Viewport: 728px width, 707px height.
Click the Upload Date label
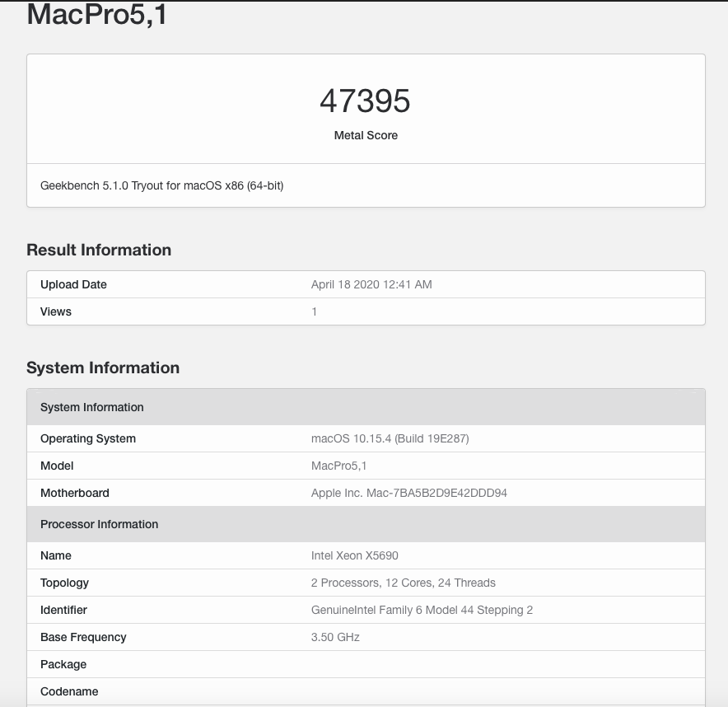point(73,284)
